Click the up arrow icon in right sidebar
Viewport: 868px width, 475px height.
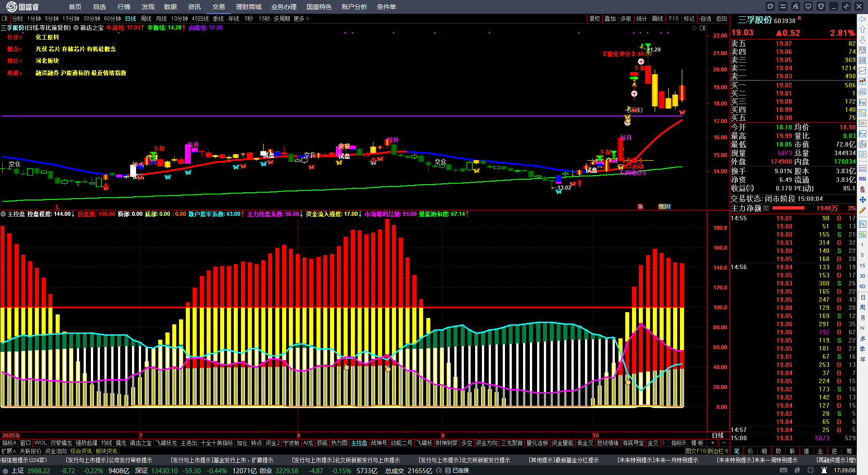coord(863,29)
